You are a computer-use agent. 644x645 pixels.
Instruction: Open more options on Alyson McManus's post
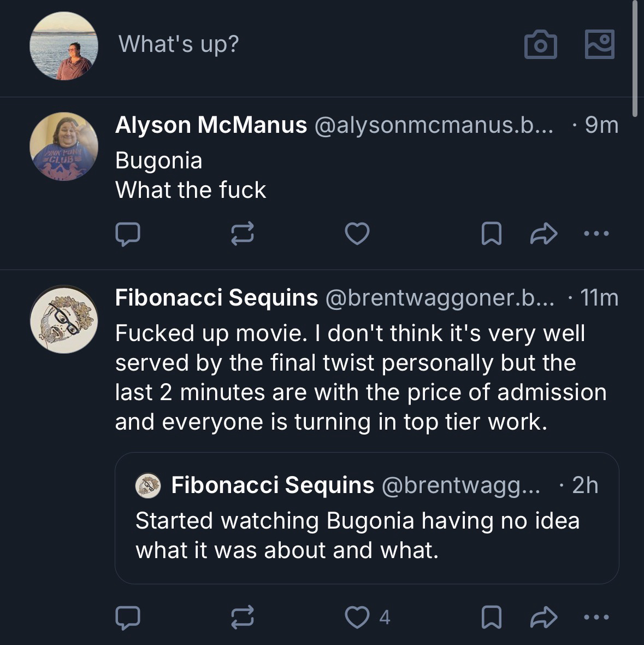pos(596,234)
